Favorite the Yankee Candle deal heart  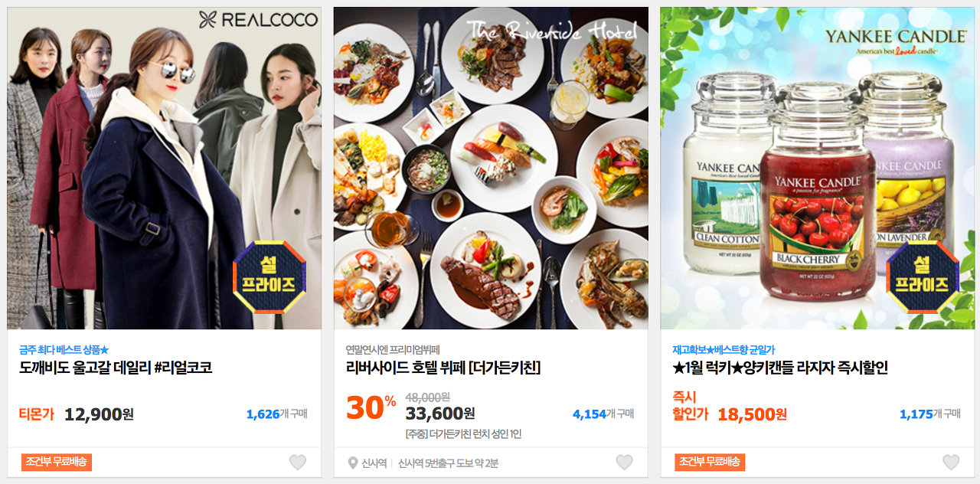pos(951,462)
